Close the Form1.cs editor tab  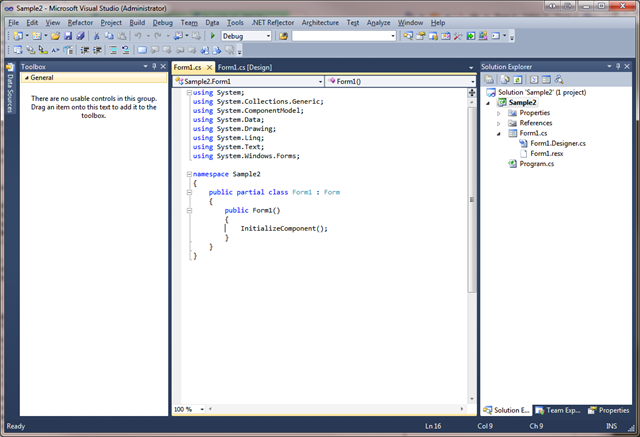click(209, 67)
